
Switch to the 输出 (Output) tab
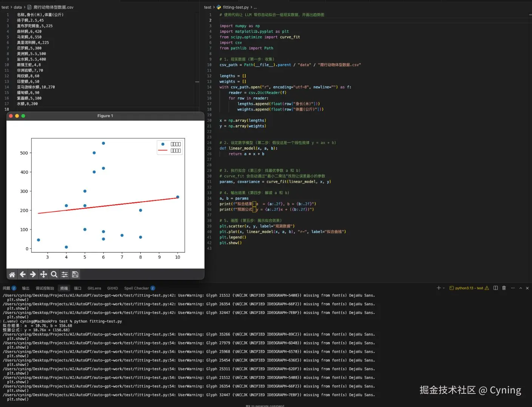[x=26, y=288]
